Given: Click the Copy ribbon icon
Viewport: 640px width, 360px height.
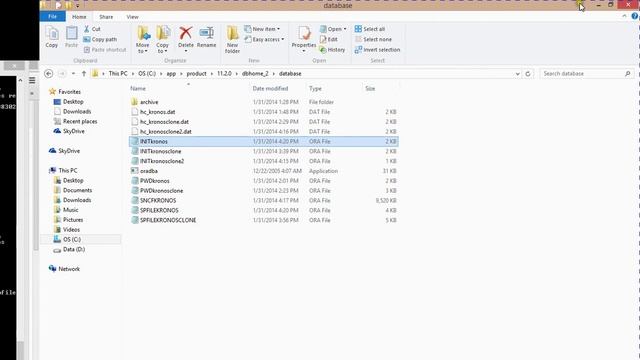Looking at the screenshot, I should pos(52,37).
